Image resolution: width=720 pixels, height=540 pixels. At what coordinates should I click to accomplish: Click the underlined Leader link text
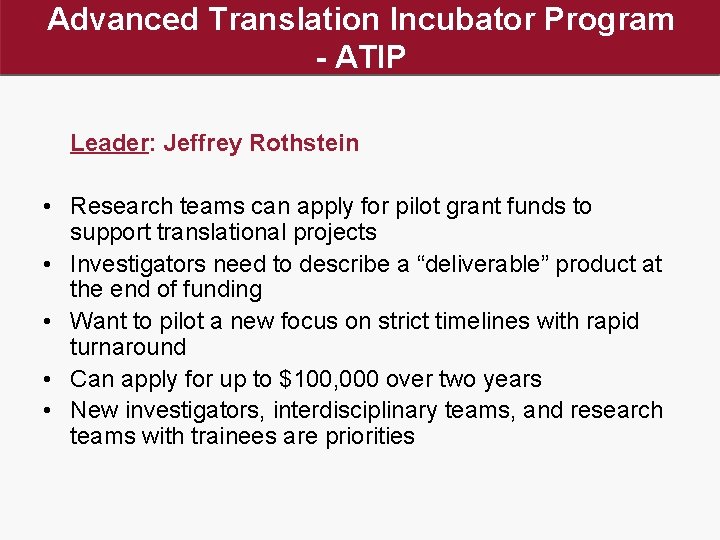109,143
